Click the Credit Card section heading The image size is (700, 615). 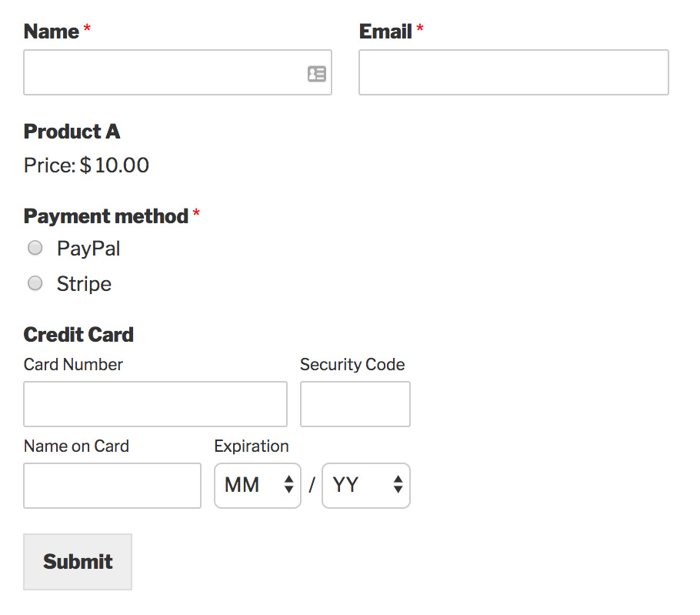coord(78,335)
